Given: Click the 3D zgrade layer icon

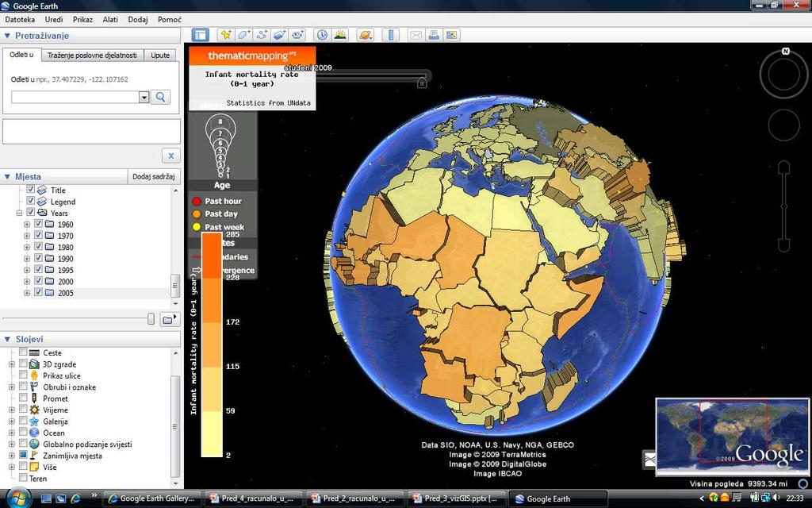Looking at the screenshot, I should pos(34,364).
